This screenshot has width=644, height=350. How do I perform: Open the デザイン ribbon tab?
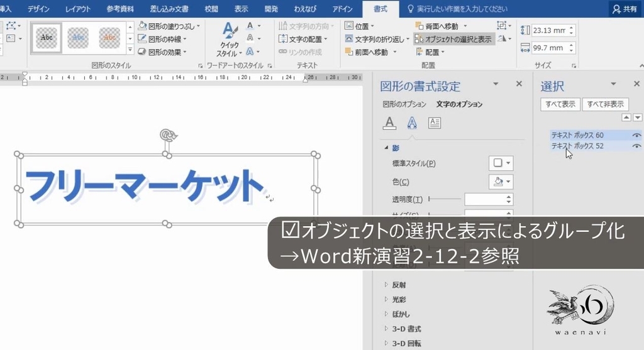point(38,9)
